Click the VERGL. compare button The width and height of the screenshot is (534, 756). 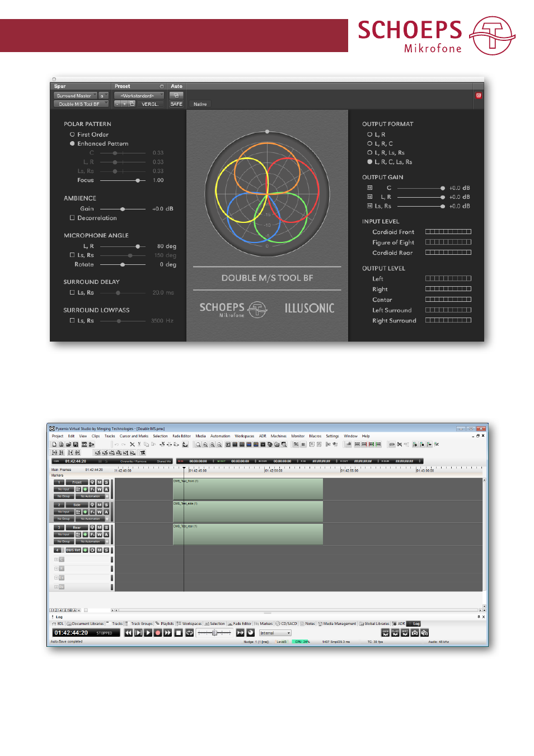point(150,104)
